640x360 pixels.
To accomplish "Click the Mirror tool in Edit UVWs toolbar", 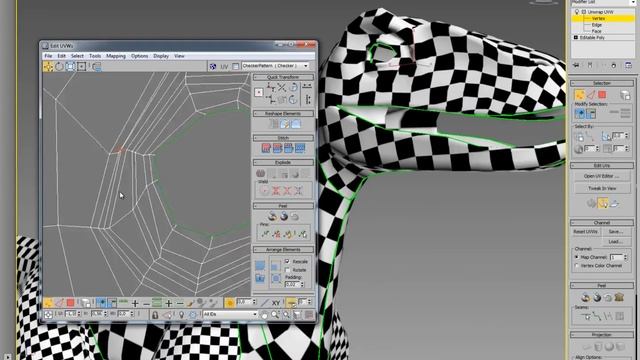I will (96, 67).
